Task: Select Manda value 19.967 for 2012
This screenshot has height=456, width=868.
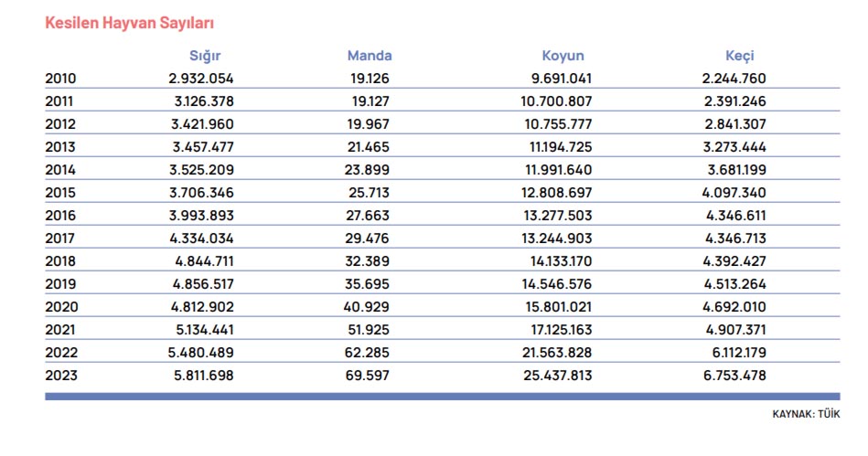Action: click(368, 124)
